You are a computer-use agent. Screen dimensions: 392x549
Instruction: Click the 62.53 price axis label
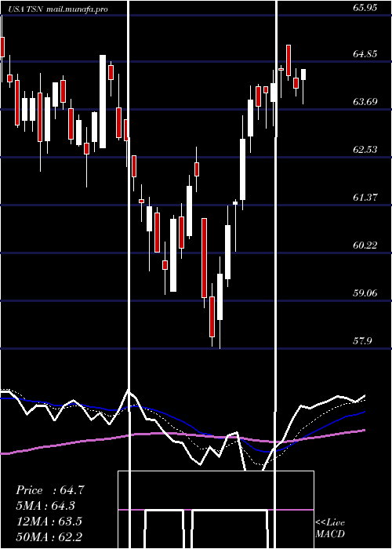click(365, 150)
